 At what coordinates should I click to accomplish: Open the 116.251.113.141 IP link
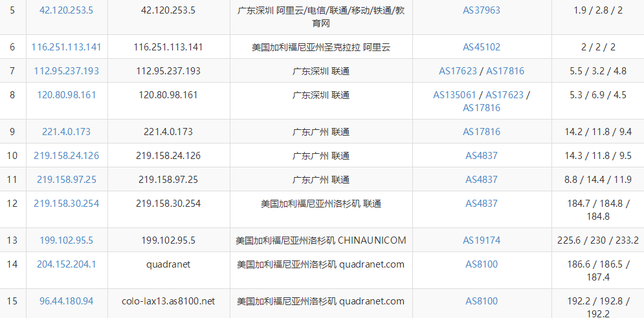pyautogui.click(x=66, y=47)
